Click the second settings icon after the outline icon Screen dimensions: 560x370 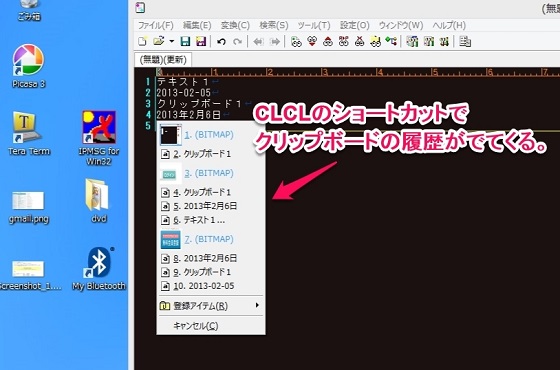429,42
